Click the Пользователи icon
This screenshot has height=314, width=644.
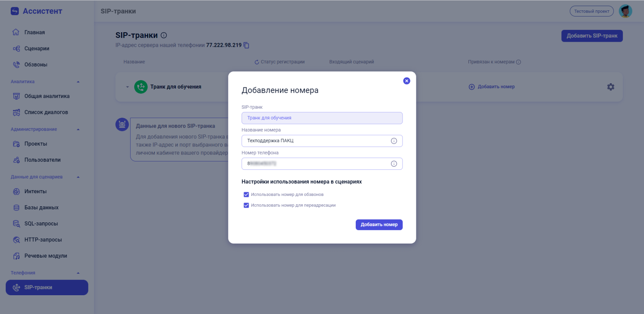coord(16,160)
